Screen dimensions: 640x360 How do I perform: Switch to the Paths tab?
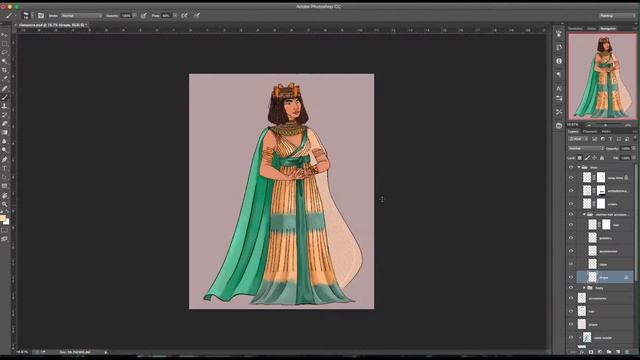[606, 131]
